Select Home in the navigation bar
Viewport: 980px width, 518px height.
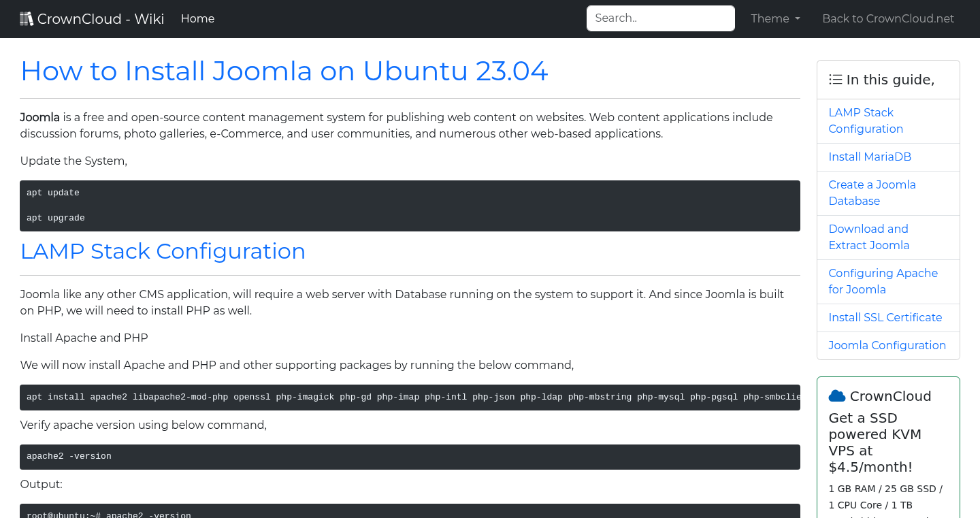pyautogui.click(x=197, y=18)
